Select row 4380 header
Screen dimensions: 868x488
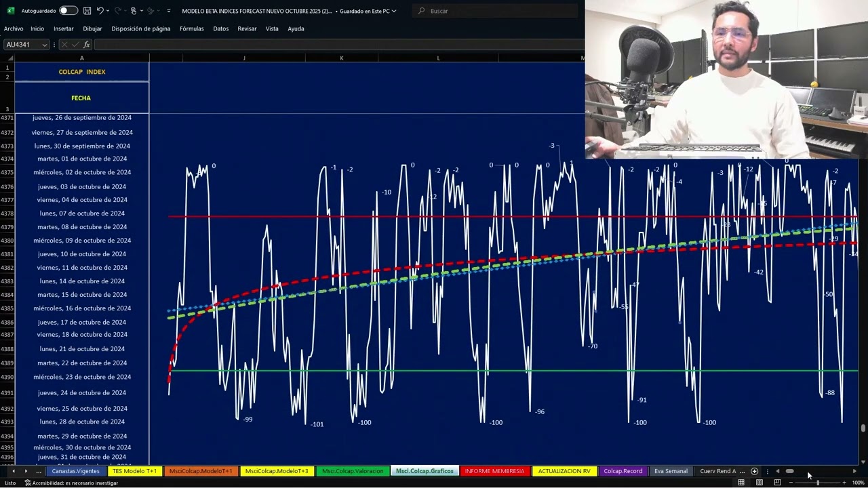(x=7, y=241)
